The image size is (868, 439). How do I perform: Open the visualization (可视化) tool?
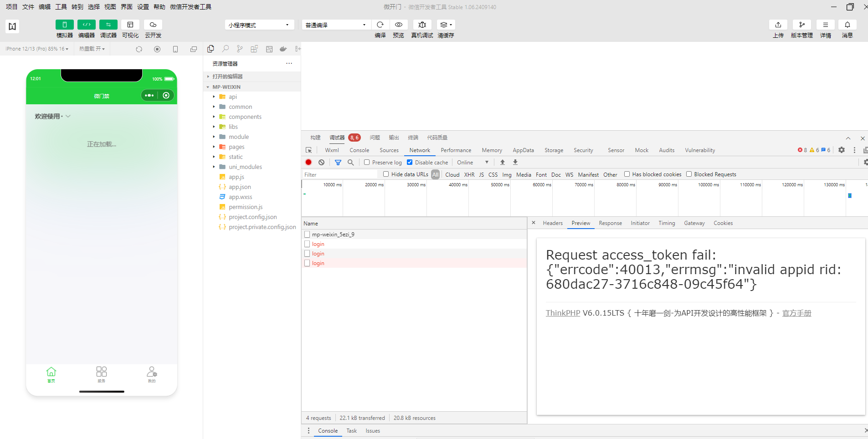pyautogui.click(x=130, y=25)
